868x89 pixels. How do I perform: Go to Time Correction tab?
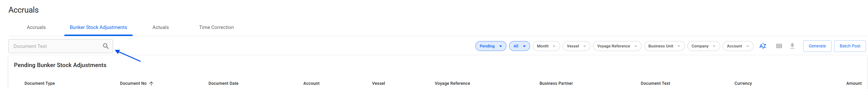click(216, 27)
